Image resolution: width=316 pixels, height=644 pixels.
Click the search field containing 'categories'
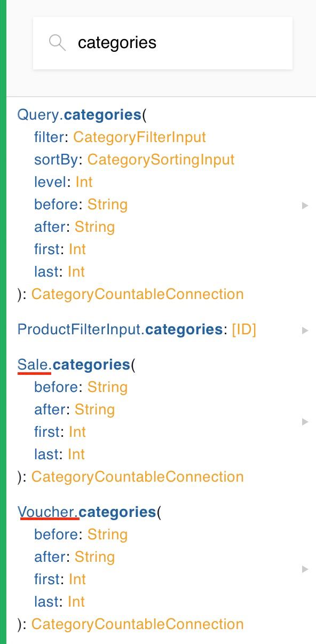click(x=163, y=43)
